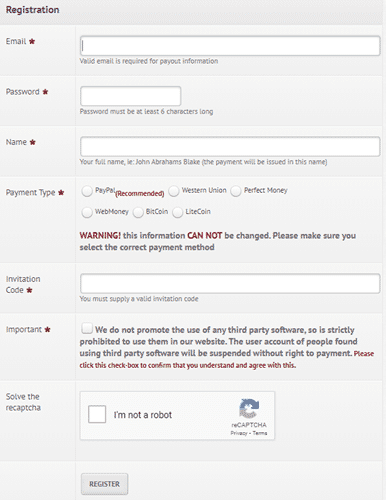This screenshot has height=500, width=386.
Task: Click into the Password field
Action: coord(131,96)
